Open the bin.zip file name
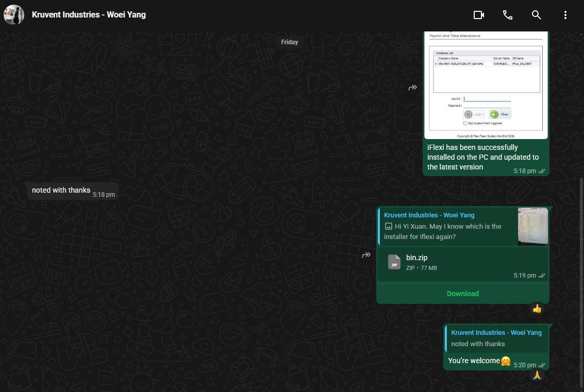The height and width of the screenshot is (392, 584). (417, 258)
